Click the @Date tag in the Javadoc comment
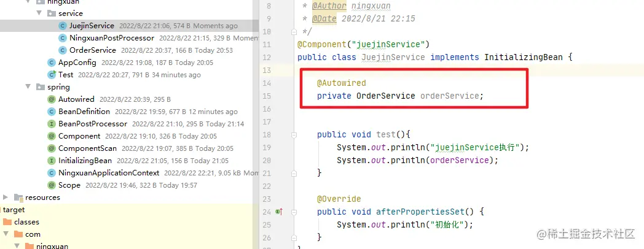644x249 pixels. (x=324, y=18)
